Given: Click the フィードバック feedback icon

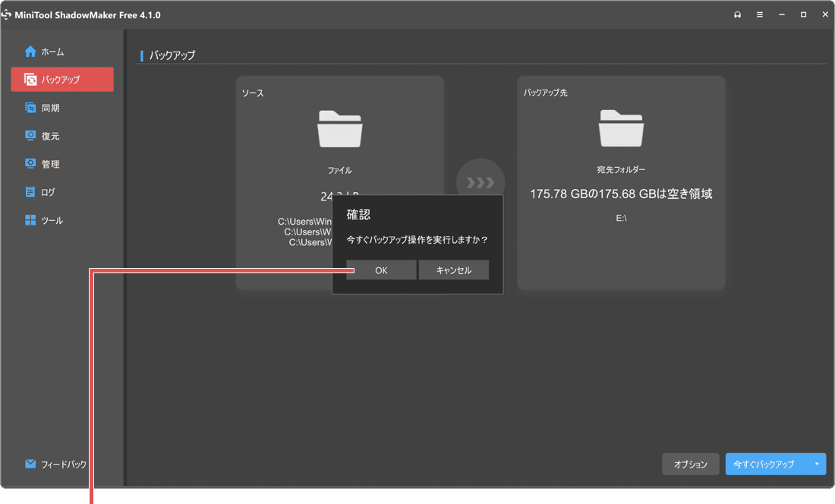Looking at the screenshot, I should coord(29,464).
